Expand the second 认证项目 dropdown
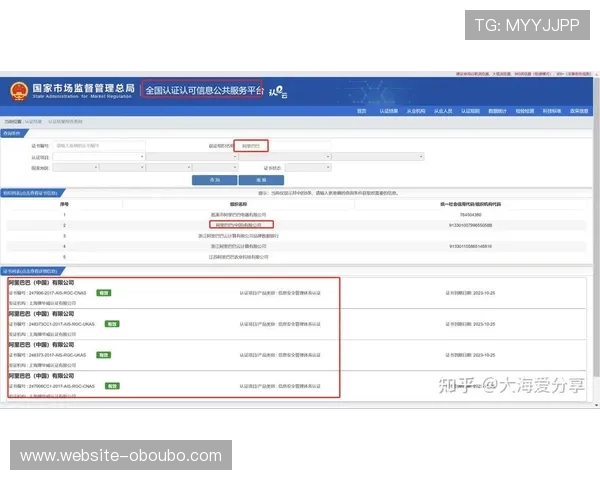Viewport: 600px width, 480px height. tap(192, 157)
